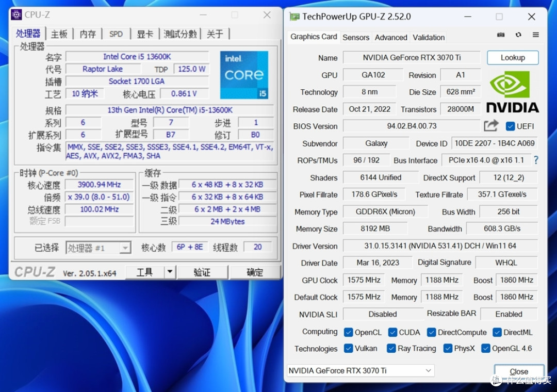Click the Driver Version field in GPU-Z
Image resolution: width=557 pixels, height=392 pixels.
pos(440,246)
